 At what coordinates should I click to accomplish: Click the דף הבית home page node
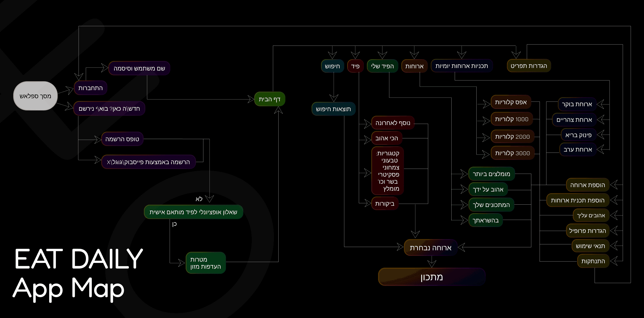[269, 99]
